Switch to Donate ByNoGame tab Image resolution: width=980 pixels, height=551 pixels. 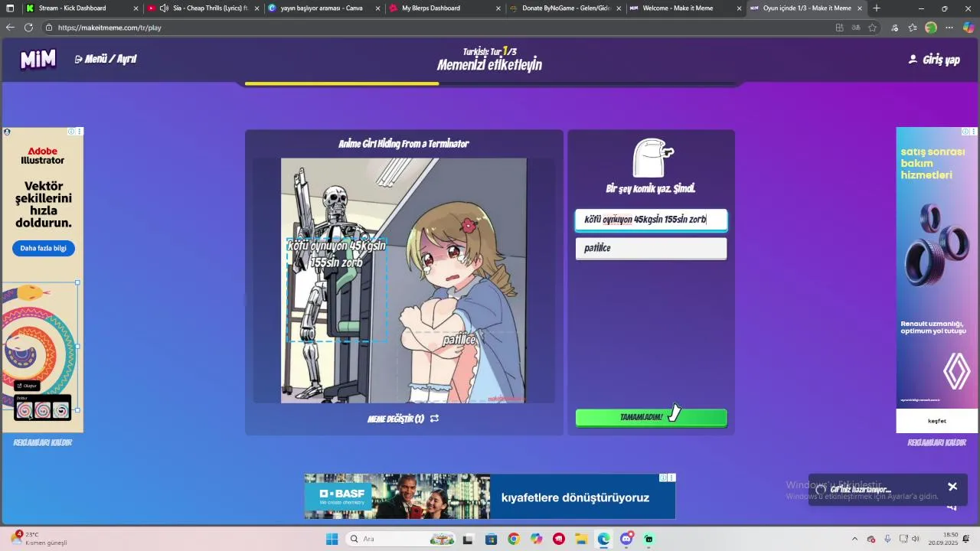coord(566,8)
